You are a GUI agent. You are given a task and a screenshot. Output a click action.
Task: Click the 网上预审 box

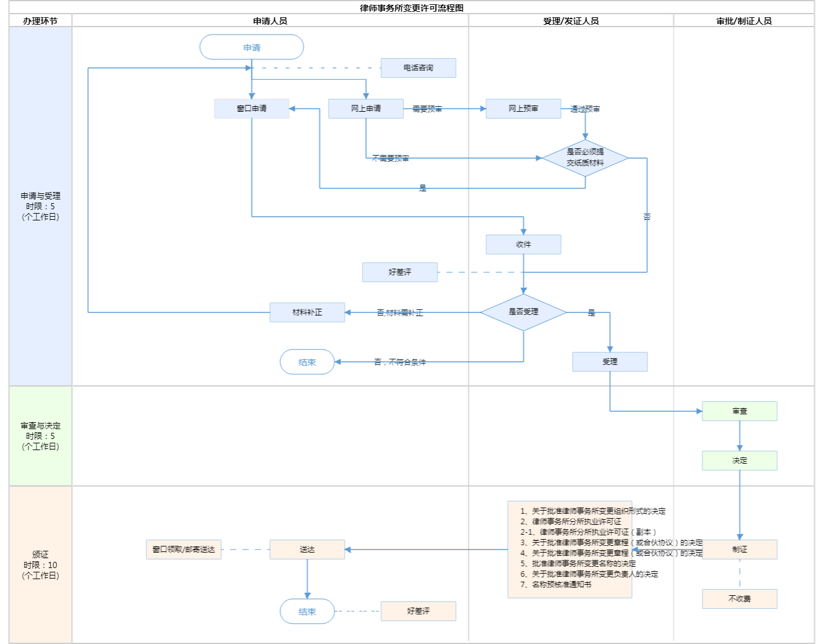(x=523, y=109)
